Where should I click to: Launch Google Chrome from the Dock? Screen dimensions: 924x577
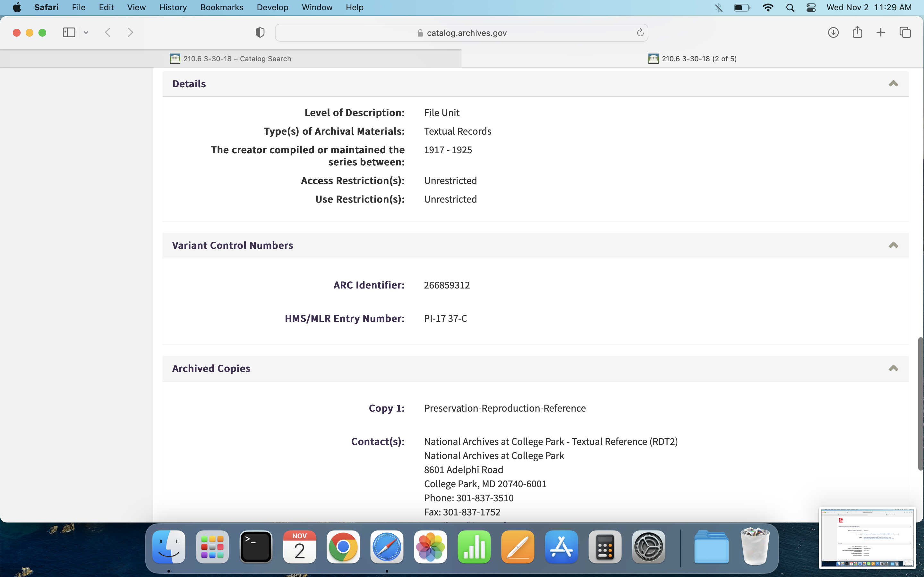tap(343, 547)
